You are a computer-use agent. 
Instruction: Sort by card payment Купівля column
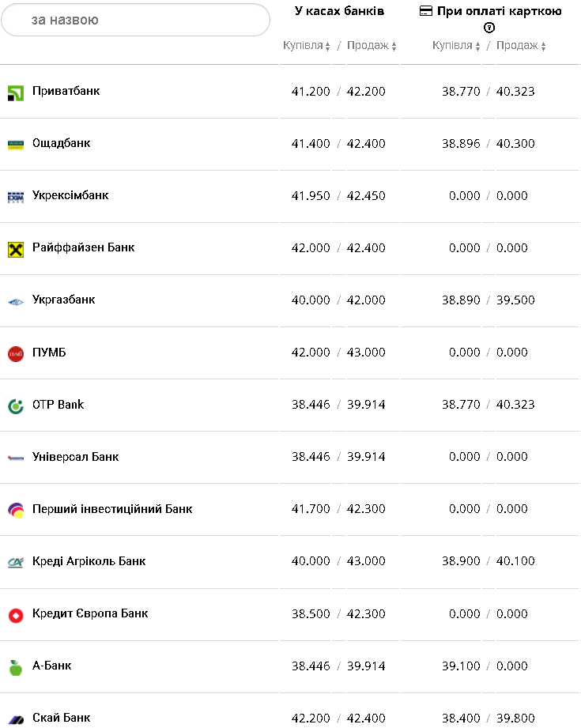(456, 46)
